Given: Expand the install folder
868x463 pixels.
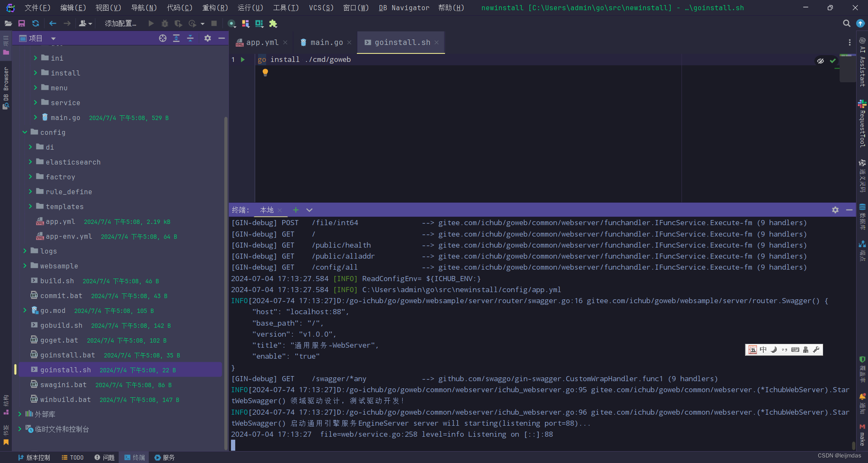Looking at the screenshot, I should [x=36, y=73].
